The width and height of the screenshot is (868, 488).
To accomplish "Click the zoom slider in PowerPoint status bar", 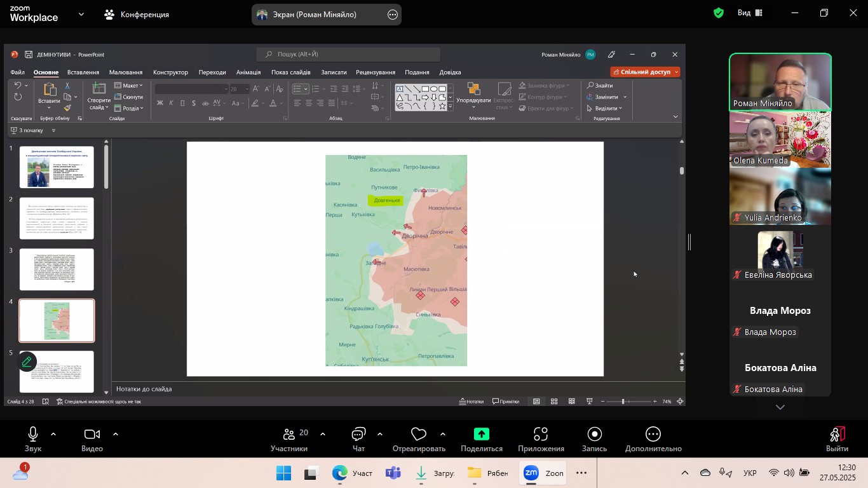I will click(x=623, y=402).
